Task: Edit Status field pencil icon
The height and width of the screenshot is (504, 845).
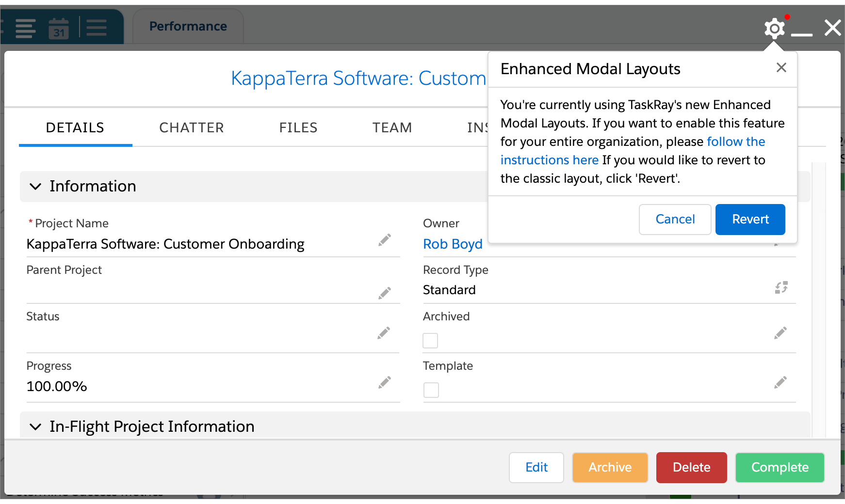Action: [x=384, y=333]
